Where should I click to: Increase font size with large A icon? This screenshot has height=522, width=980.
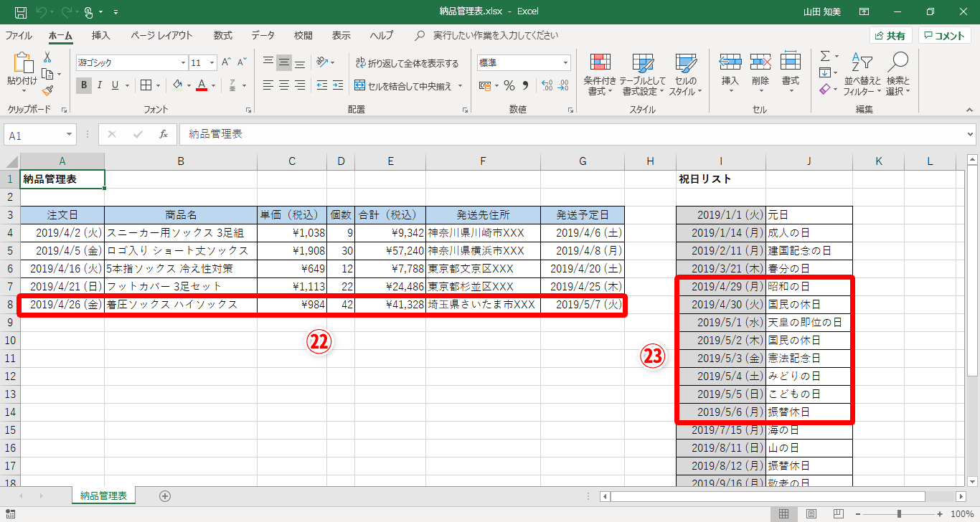[227, 62]
